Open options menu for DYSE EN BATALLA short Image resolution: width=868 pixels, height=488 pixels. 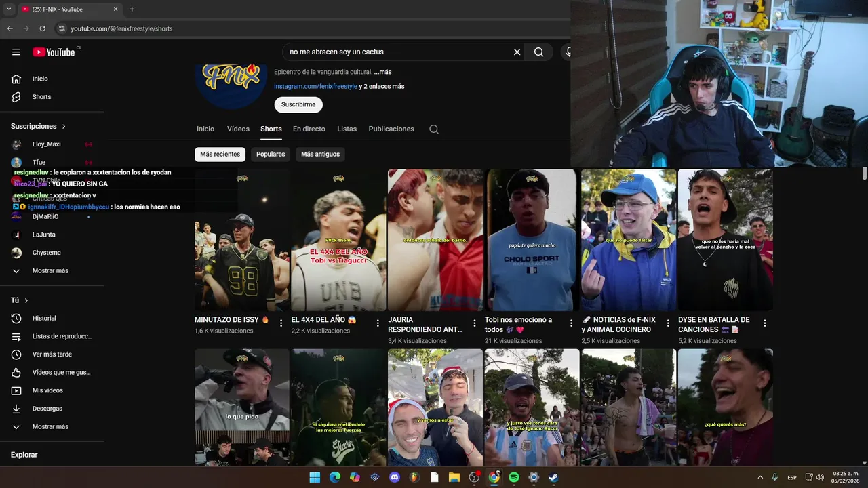click(x=765, y=323)
